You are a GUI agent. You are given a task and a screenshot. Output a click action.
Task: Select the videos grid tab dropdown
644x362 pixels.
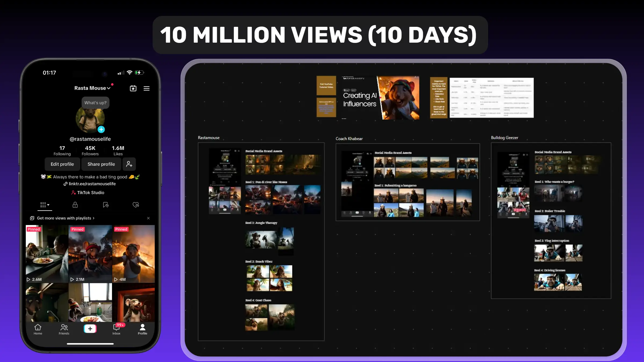click(x=45, y=205)
